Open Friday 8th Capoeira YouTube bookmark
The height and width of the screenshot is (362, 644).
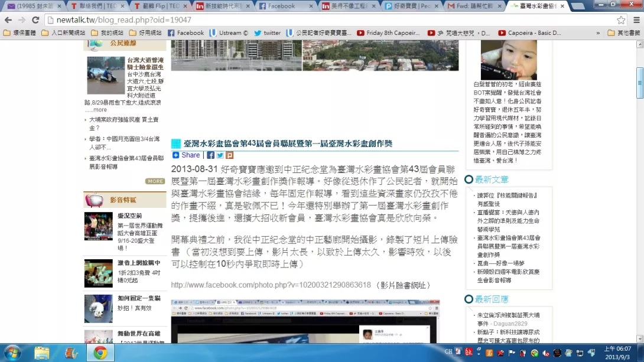tap(388, 33)
